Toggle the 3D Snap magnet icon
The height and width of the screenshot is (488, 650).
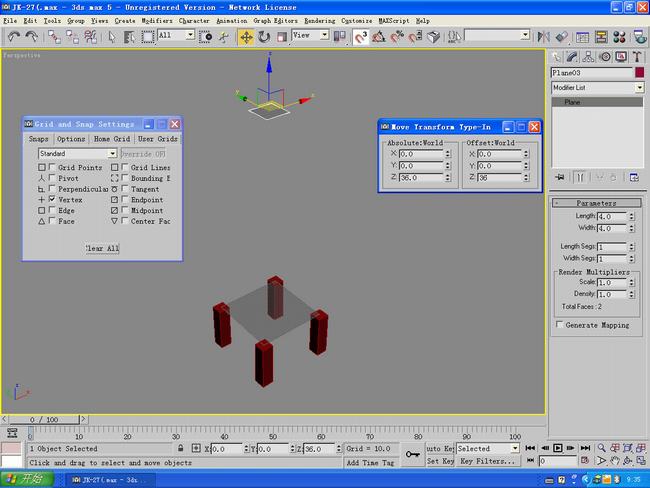pyautogui.click(x=361, y=37)
